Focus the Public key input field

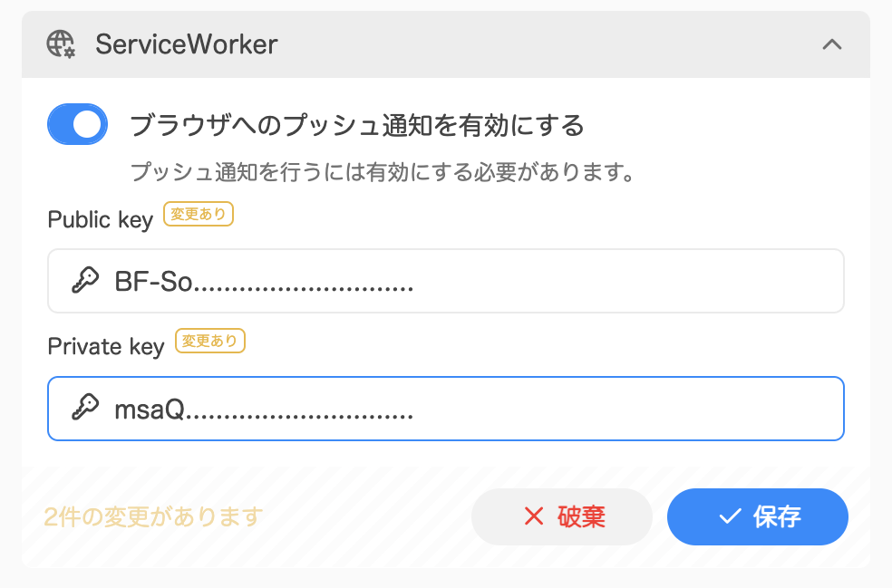(x=446, y=280)
